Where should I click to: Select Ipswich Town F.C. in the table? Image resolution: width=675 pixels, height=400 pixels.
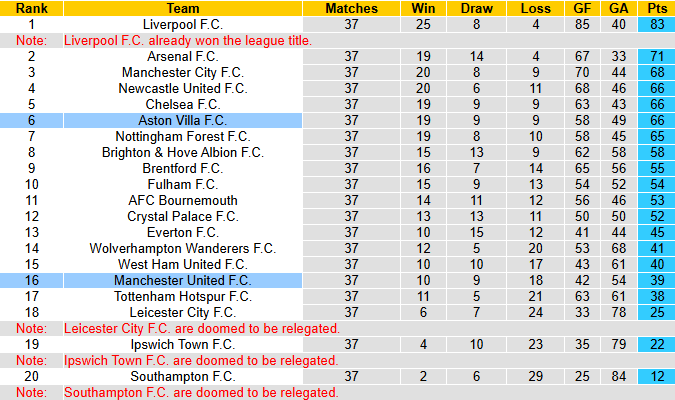point(183,344)
